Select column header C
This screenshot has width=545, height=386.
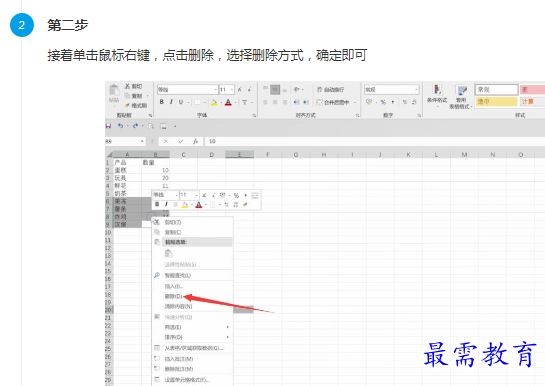click(x=184, y=155)
